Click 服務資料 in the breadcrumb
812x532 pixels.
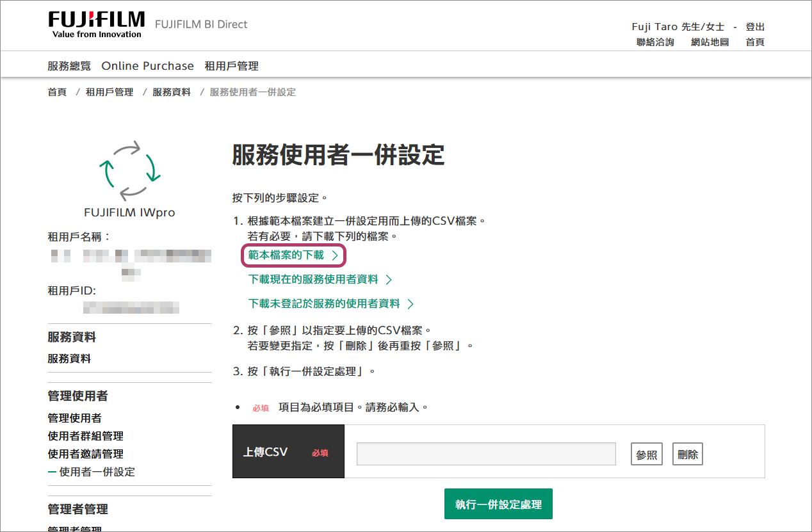pos(172,92)
